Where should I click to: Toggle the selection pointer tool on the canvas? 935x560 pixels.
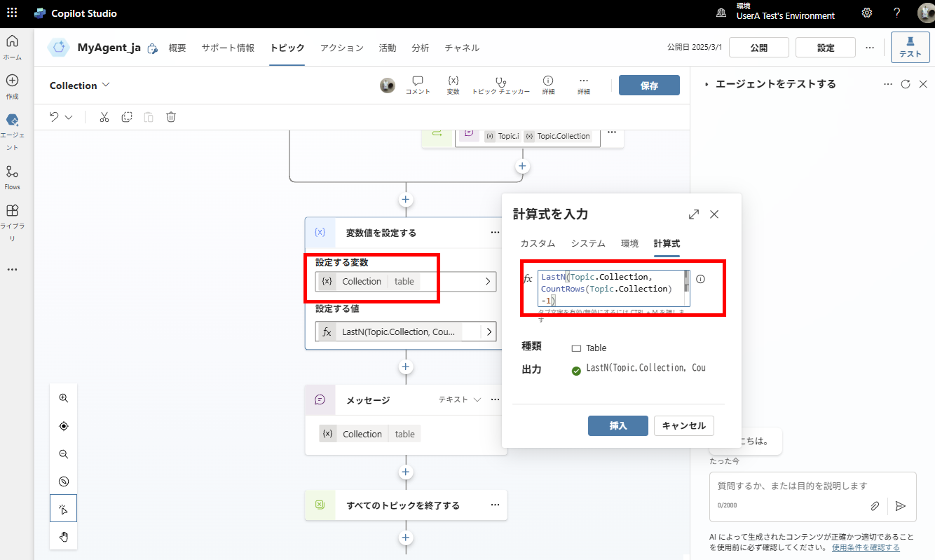pos(63,508)
